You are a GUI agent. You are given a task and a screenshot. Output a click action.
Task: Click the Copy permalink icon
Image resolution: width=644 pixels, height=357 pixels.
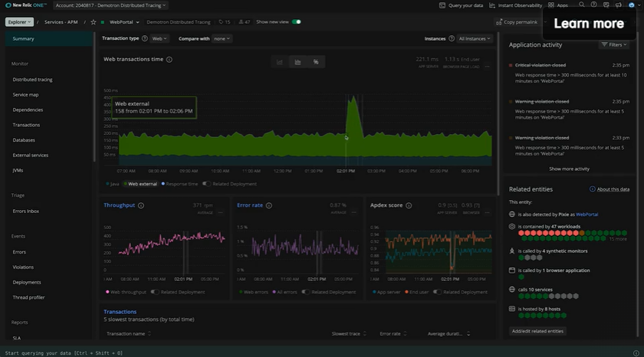point(498,22)
